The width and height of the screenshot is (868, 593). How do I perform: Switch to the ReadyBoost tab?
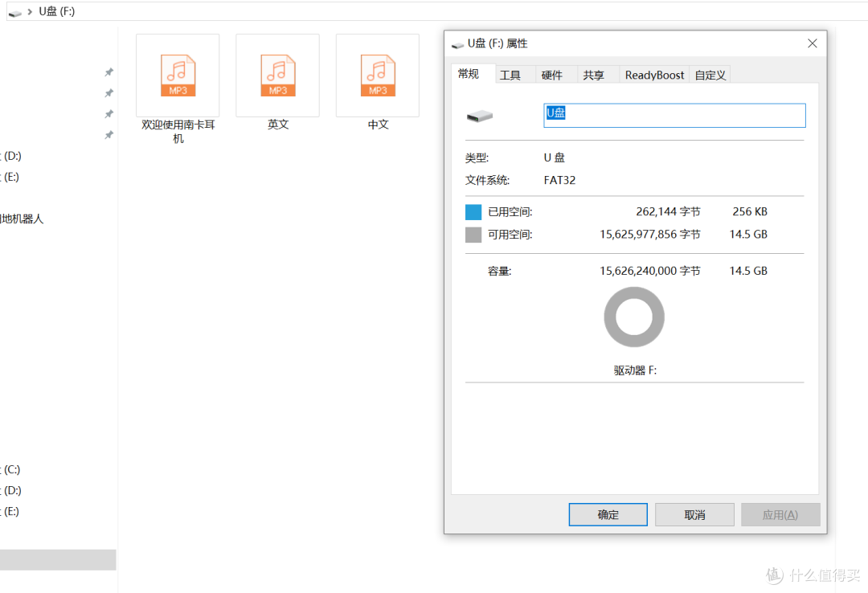(x=654, y=76)
